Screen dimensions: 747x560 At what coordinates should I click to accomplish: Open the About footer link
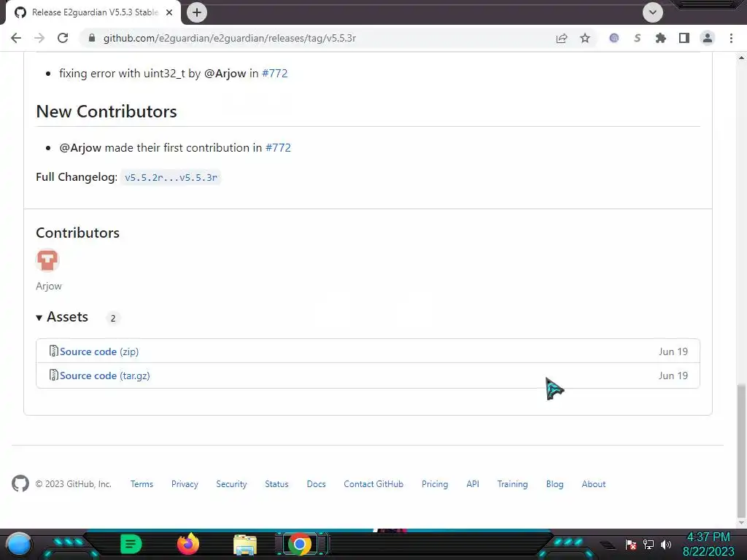[x=594, y=484]
